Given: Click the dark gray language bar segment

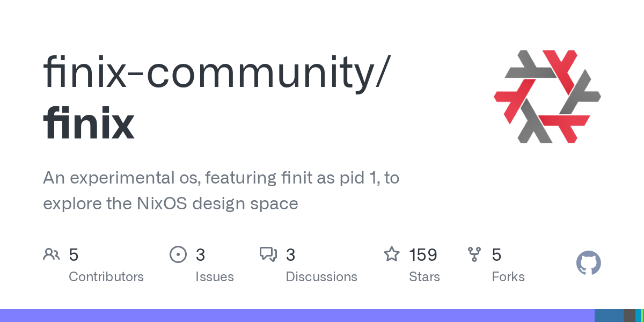Looking at the screenshot, I should click(629, 316).
